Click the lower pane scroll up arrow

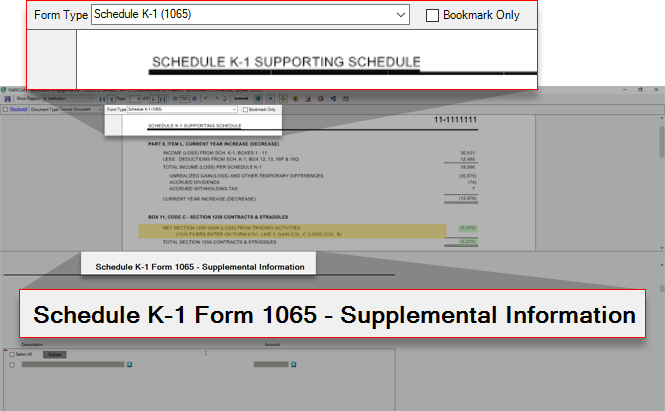point(662,265)
